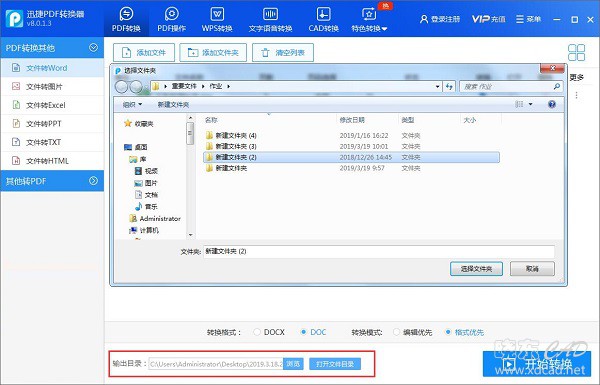Open the three-dot more options icon
600x385 pixels.
pyautogui.click(x=576, y=95)
